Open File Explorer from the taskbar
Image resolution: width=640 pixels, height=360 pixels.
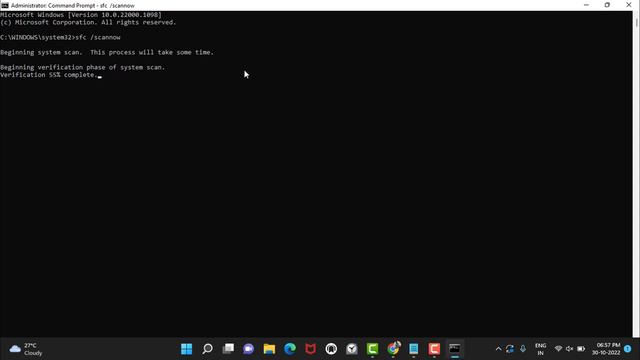coord(269,349)
